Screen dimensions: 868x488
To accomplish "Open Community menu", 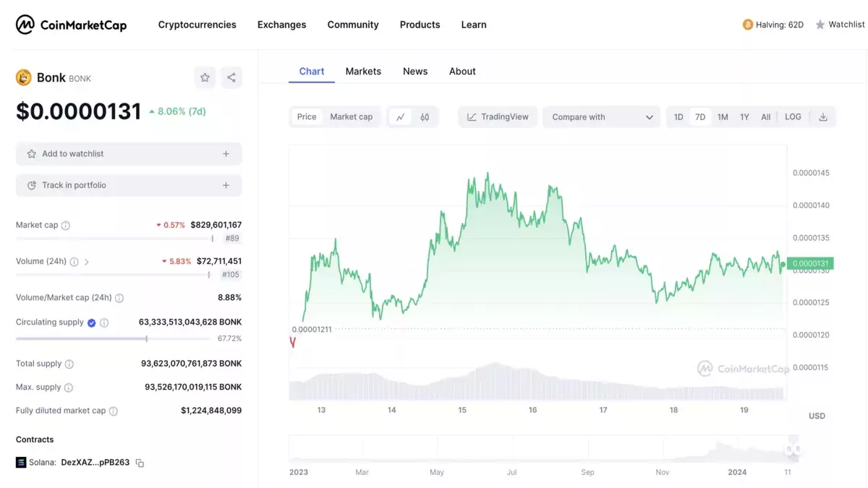I will (x=353, y=25).
